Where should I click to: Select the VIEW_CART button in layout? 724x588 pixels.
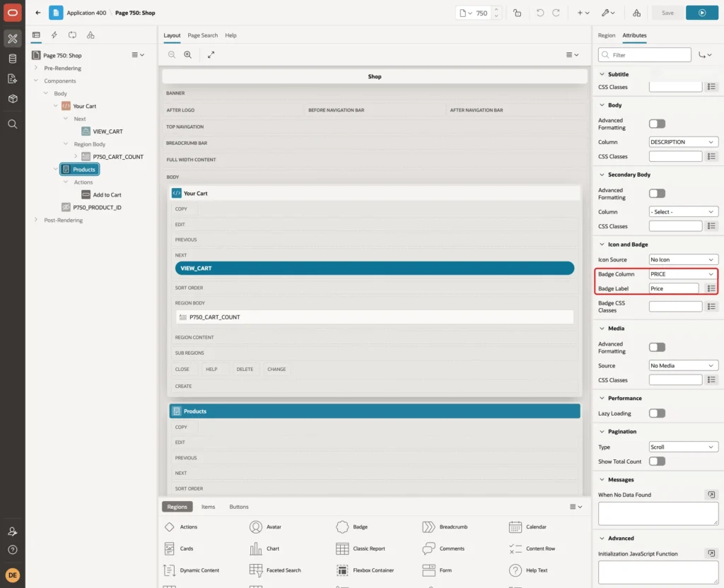pyautogui.click(x=375, y=268)
